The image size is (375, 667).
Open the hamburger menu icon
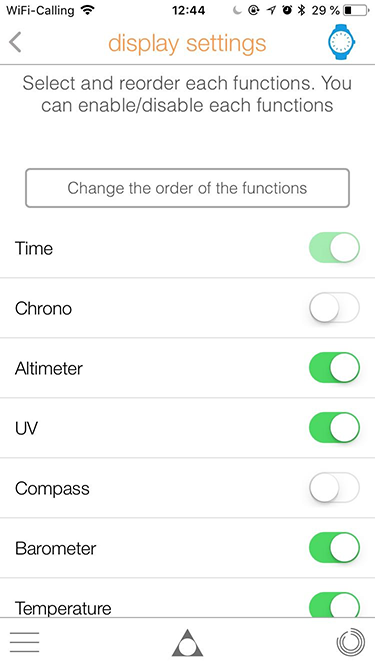click(25, 642)
